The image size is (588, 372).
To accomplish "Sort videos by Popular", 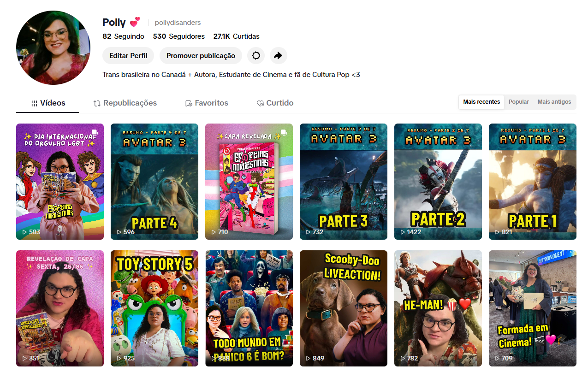I will (519, 102).
